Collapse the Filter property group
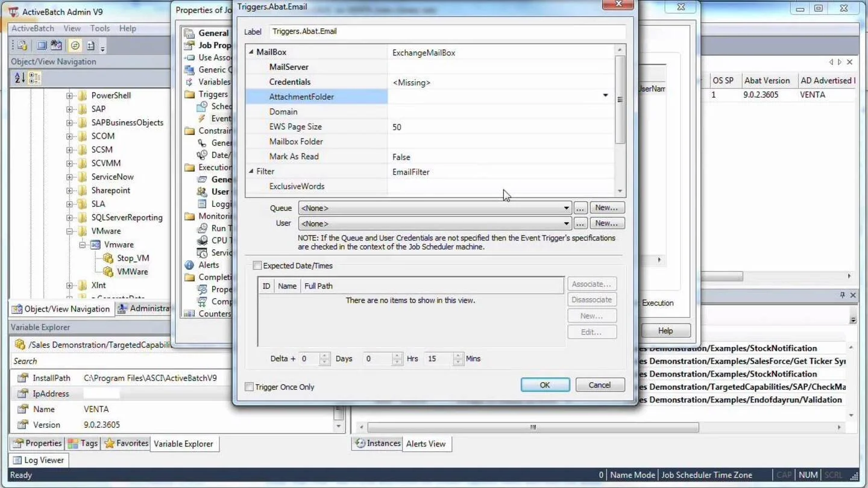 click(251, 172)
